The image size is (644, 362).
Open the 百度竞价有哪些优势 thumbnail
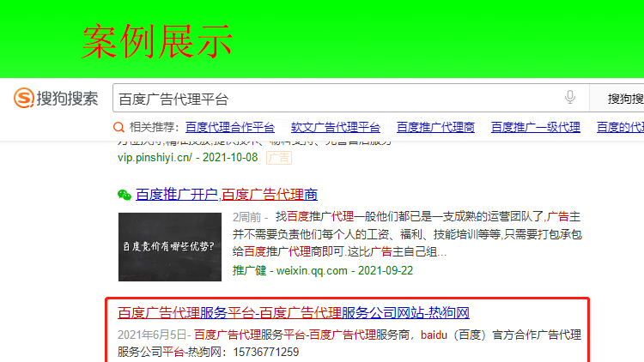(x=170, y=247)
